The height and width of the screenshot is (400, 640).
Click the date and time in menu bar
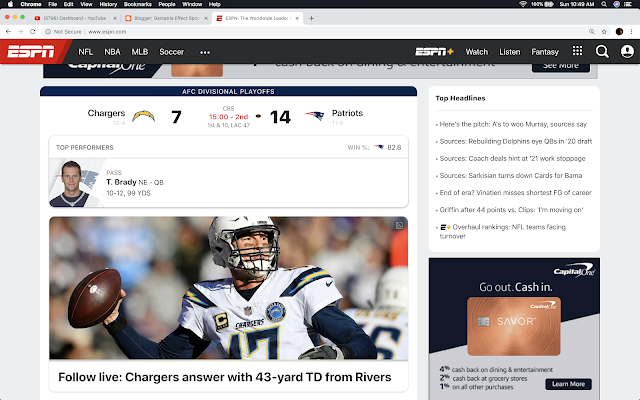[x=577, y=4]
